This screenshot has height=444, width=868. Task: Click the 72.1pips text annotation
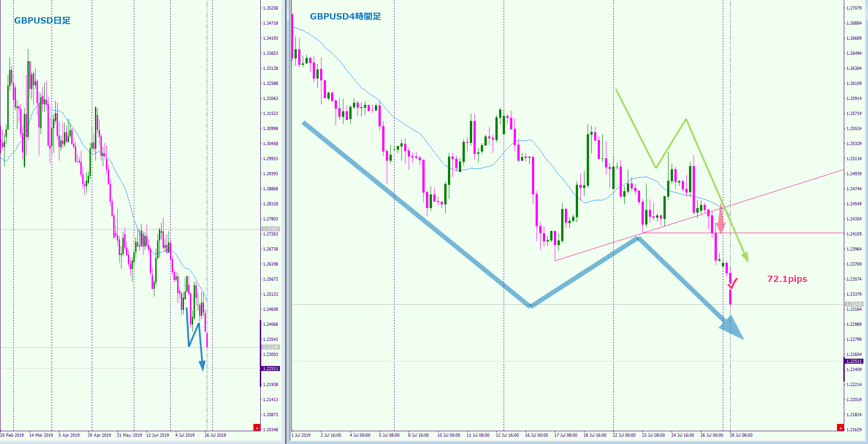pos(787,279)
